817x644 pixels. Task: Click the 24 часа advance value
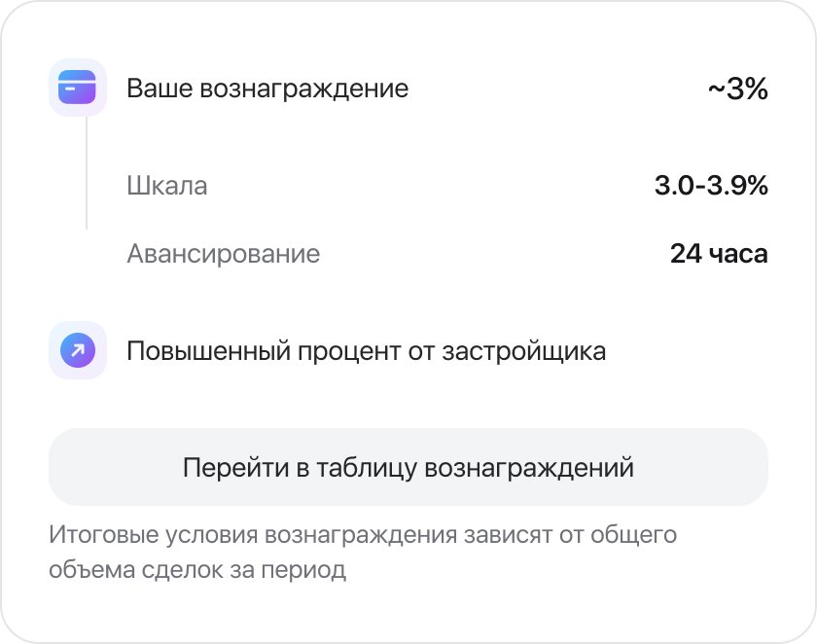[x=719, y=254]
